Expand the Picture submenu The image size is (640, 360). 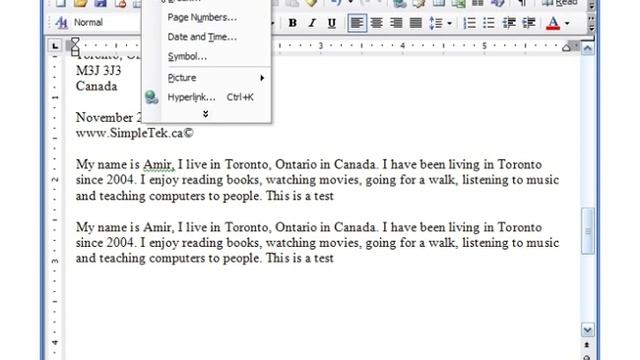206,78
